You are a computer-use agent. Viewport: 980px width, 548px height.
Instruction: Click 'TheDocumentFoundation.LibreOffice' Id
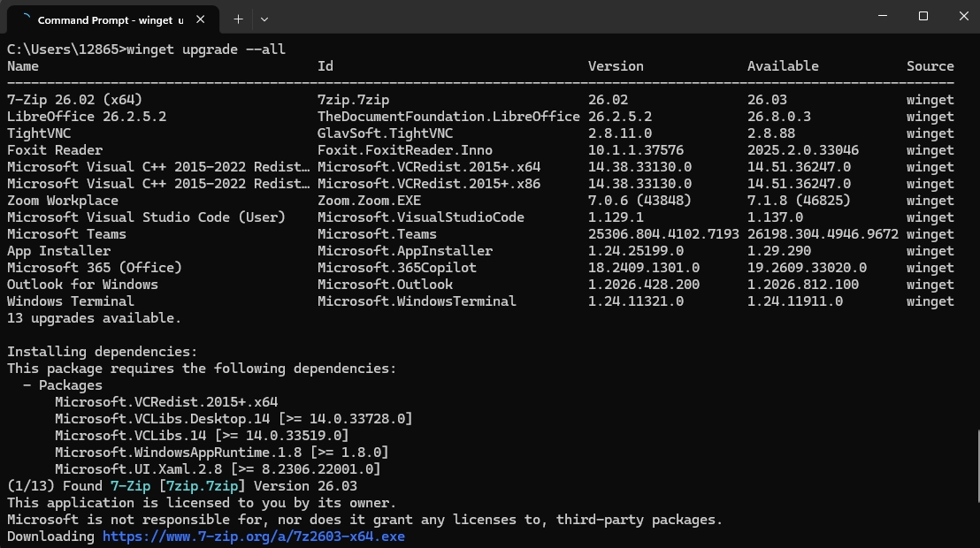coord(448,117)
